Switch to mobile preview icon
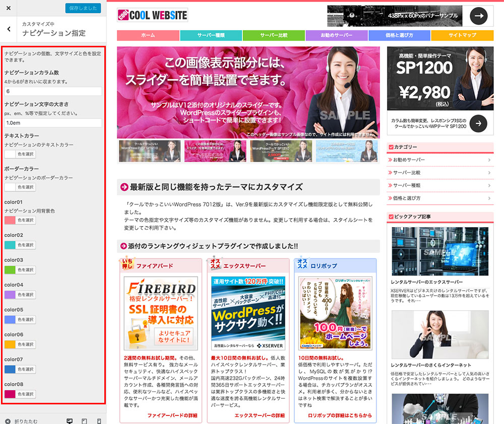 pos(99,421)
